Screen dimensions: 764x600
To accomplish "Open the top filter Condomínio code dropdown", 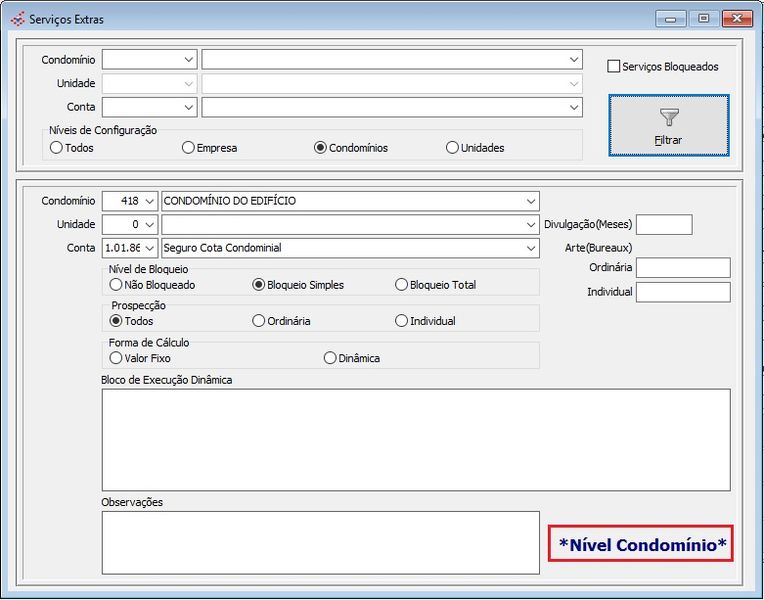I will coord(189,60).
